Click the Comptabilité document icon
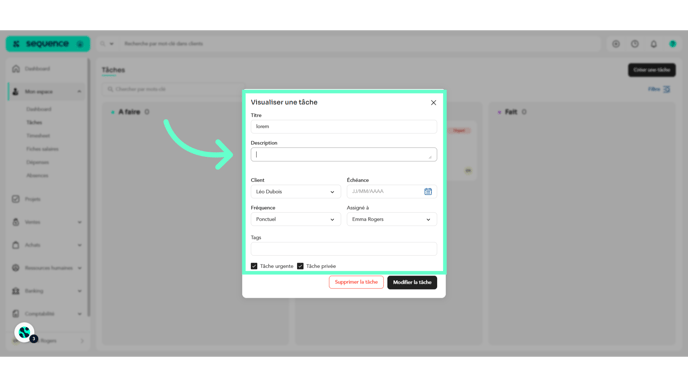The height and width of the screenshot is (387, 688). tap(16, 314)
